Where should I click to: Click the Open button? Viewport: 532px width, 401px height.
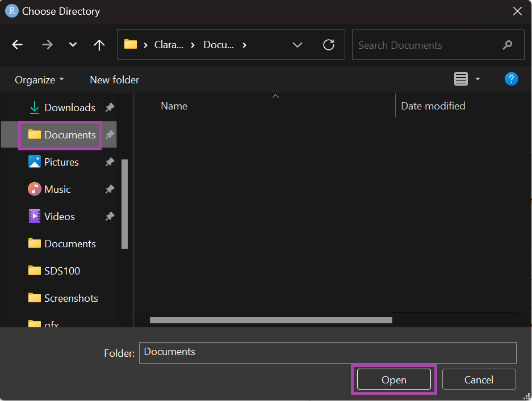tap(393, 380)
